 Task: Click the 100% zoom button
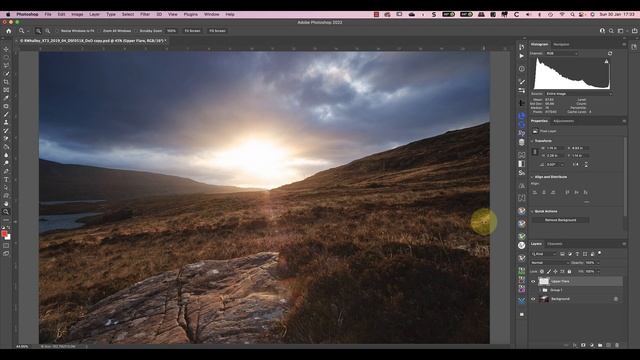(x=171, y=31)
